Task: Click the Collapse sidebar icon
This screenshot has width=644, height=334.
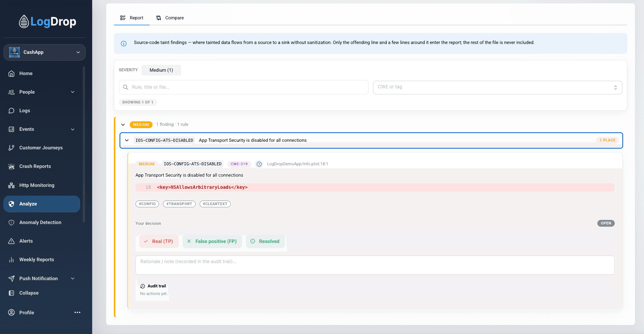Action: 11,293
